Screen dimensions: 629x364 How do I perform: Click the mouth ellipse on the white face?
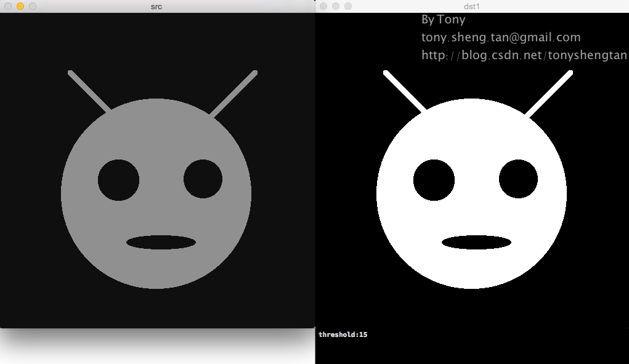coord(476,242)
